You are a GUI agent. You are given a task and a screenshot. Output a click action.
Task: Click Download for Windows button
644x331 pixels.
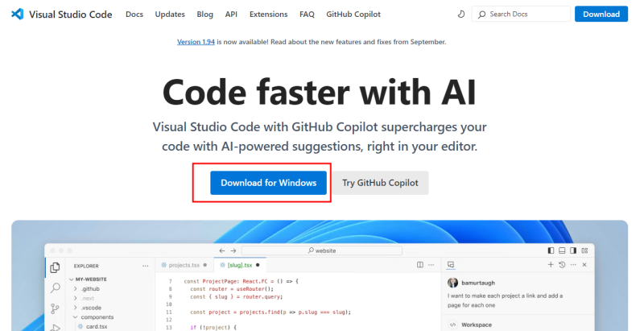click(269, 183)
